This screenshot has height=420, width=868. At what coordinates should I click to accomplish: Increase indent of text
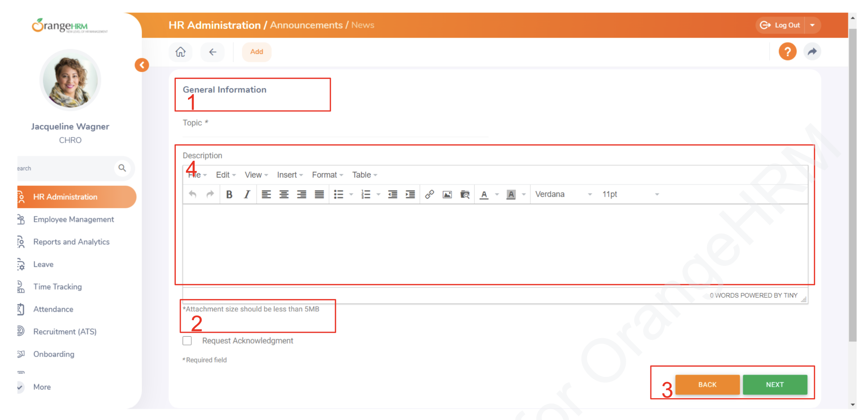pyautogui.click(x=410, y=194)
